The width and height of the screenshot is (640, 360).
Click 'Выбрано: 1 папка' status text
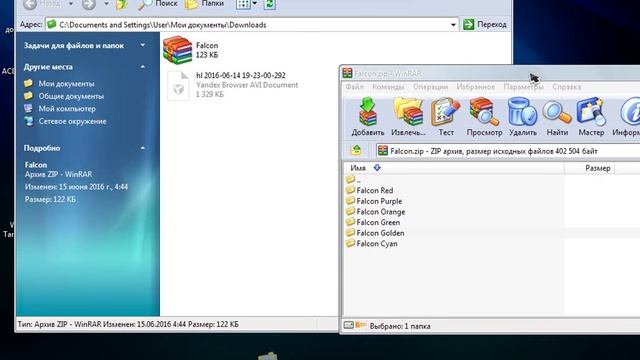[400, 326]
